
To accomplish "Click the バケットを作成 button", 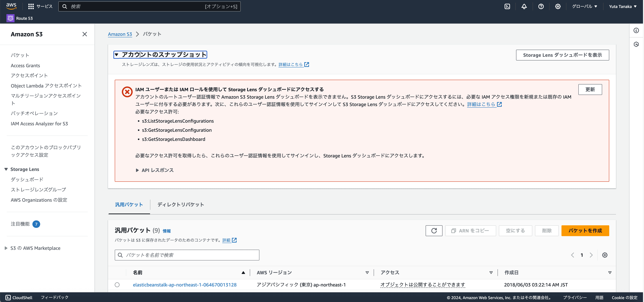I will [585, 230].
